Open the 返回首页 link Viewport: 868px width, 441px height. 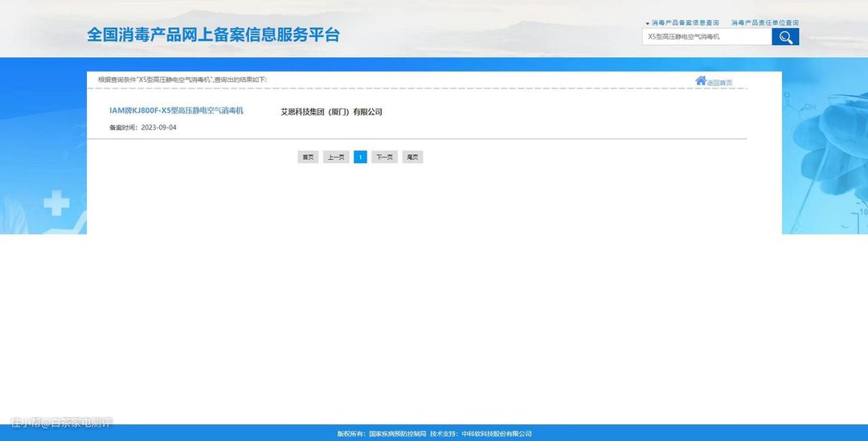click(719, 83)
